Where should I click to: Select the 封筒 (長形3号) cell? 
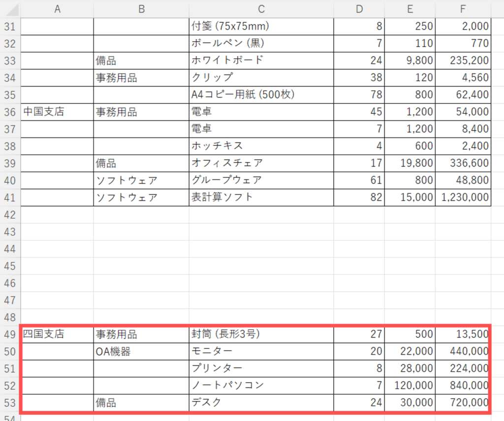click(x=261, y=335)
